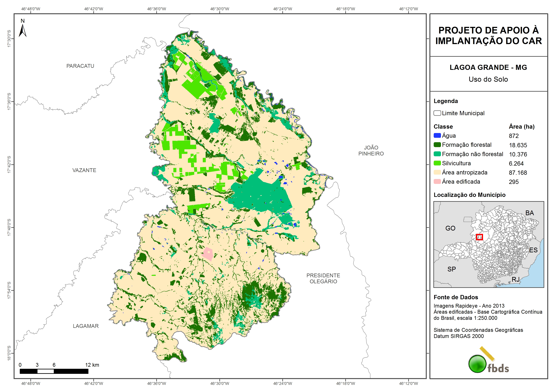This screenshot has width=555, height=392.
Task: Click the teal Formação não florestal swatch
Action: click(x=437, y=154)
